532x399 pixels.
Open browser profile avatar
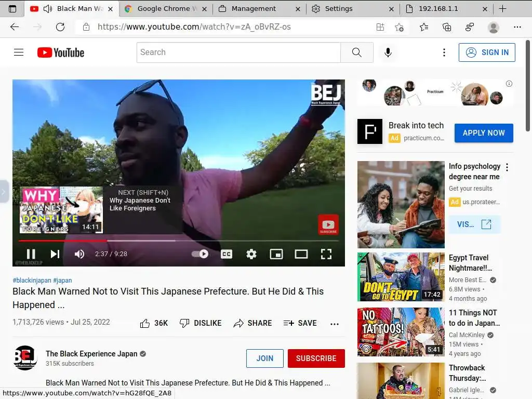point(494,27)
